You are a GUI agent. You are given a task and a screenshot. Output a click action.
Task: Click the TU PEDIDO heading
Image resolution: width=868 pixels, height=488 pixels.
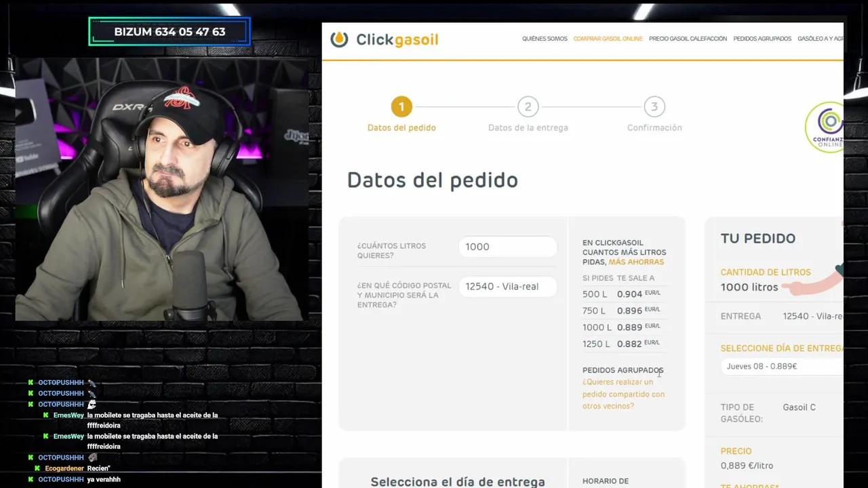[x=758, y=239]
